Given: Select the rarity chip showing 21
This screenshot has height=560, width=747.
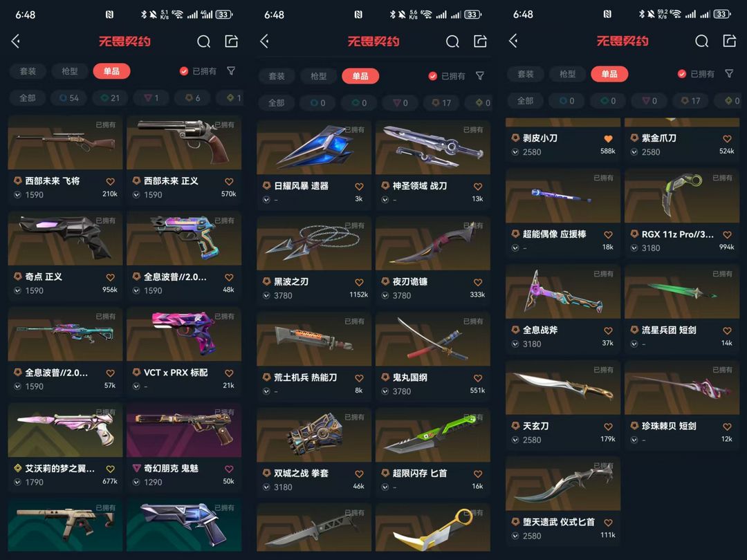Looking at the screenshot, I should 111,97.
